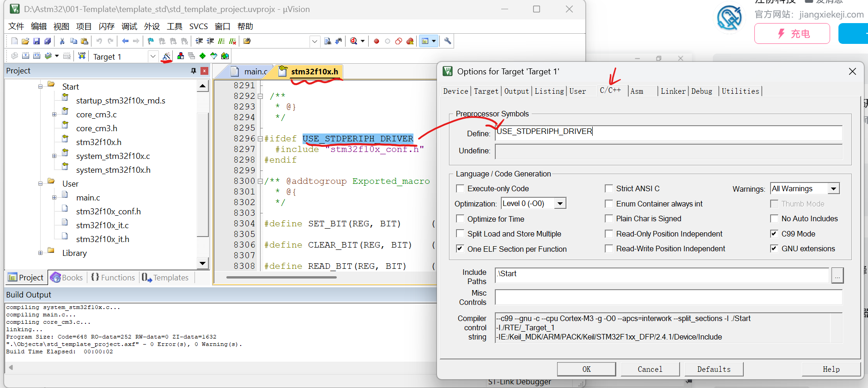Click the Save All icon

(48, 41)
